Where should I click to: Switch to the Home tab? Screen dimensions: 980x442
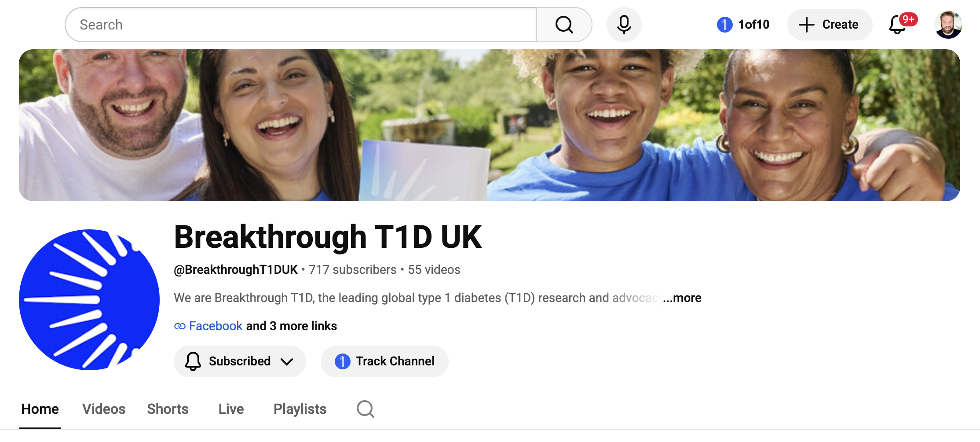coord(40,409)
